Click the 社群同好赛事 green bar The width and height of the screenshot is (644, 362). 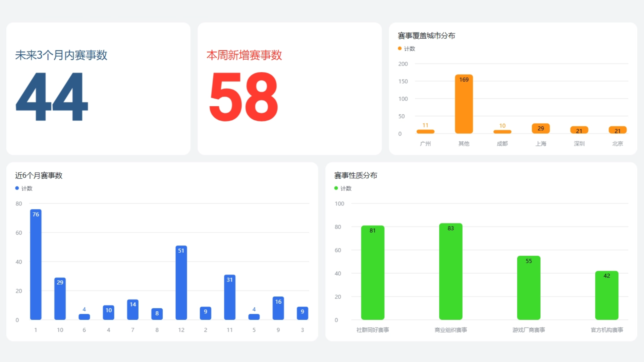pos(372,273)
